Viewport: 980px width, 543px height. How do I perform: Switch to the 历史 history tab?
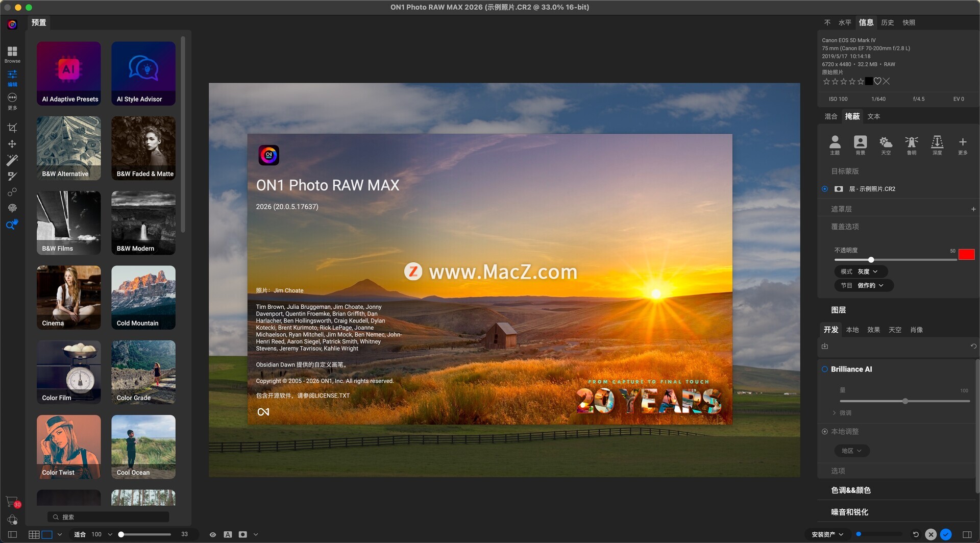(x=887, y=22)
